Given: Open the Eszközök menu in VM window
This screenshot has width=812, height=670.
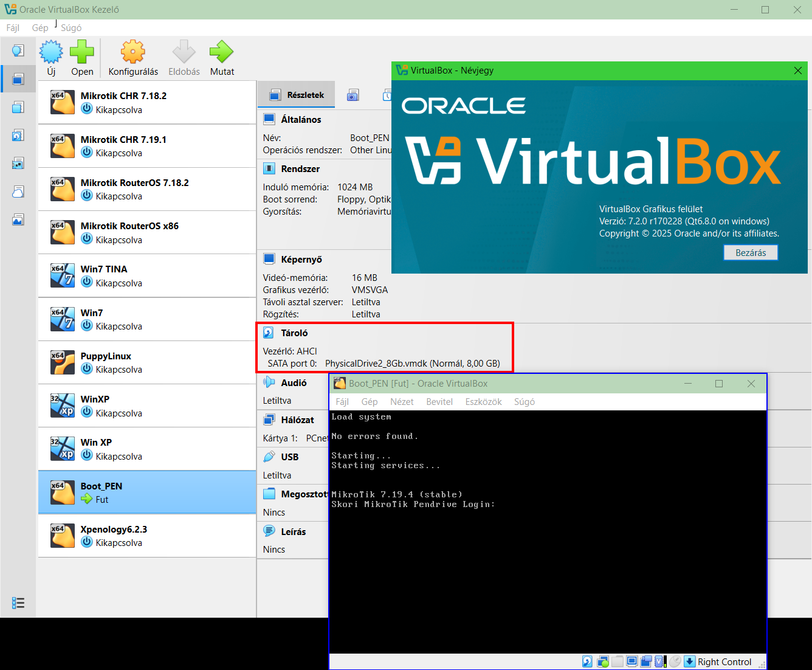Looking at the screenshot, I should click(x=483, y=401).
